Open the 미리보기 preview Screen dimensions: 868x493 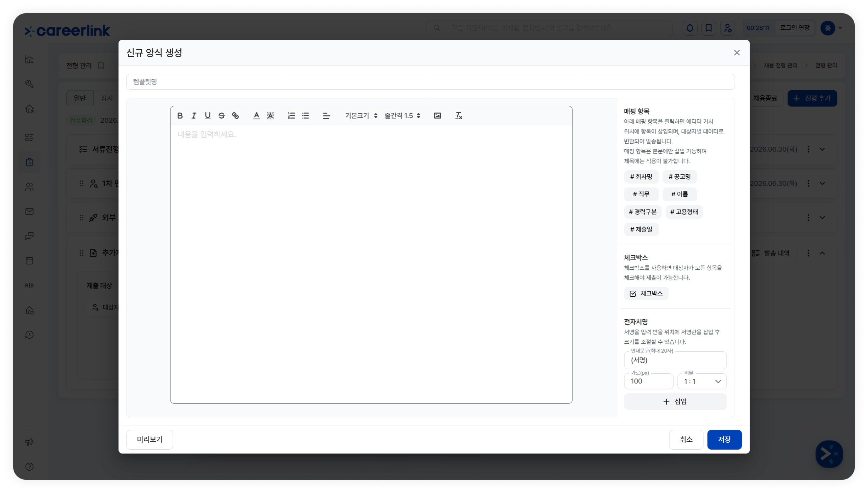(150, 439)
